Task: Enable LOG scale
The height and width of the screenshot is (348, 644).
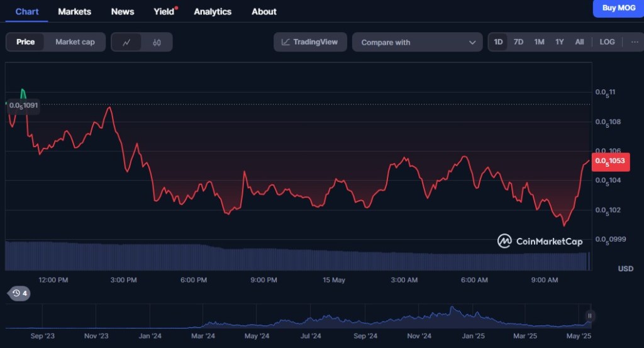Action: point(607,42)
